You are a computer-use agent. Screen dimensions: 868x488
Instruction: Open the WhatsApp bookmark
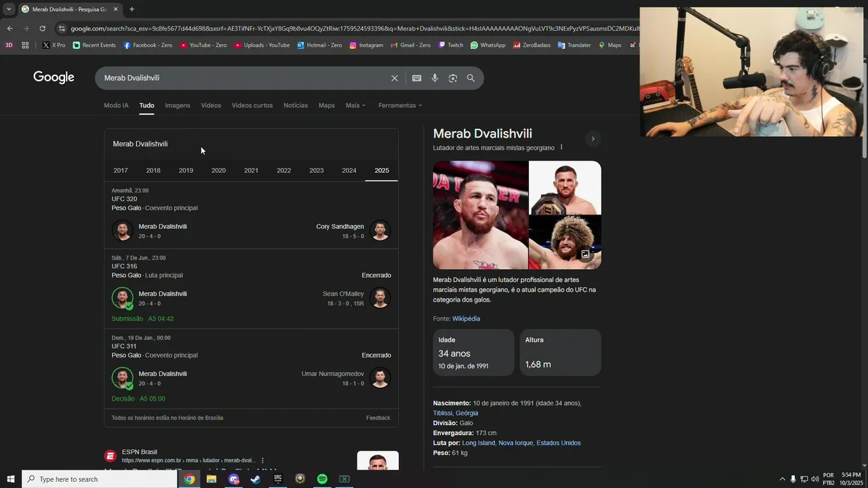click(488, 45)
